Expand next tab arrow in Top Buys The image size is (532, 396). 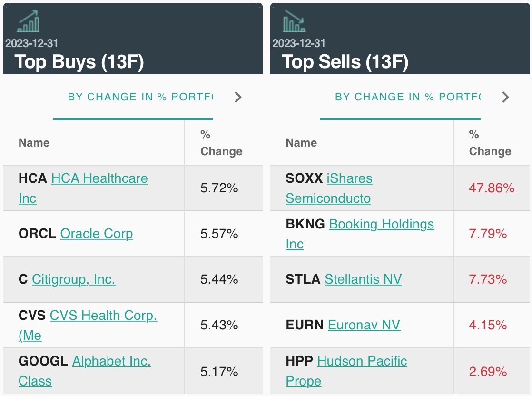238,97
